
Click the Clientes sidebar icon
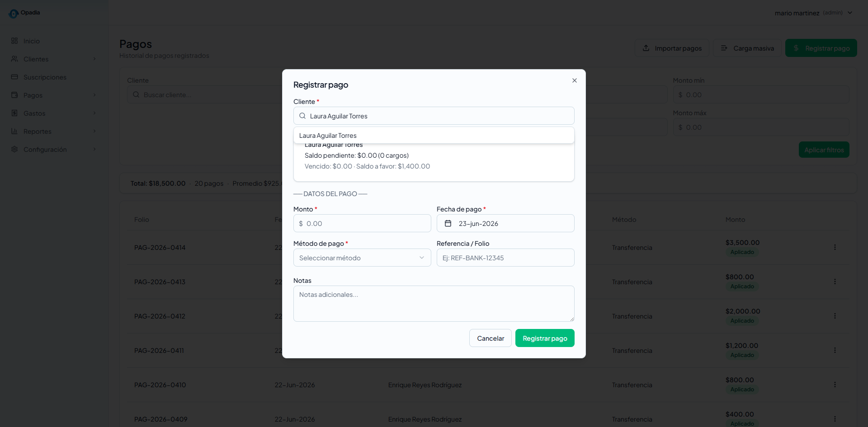click(14, 59)
